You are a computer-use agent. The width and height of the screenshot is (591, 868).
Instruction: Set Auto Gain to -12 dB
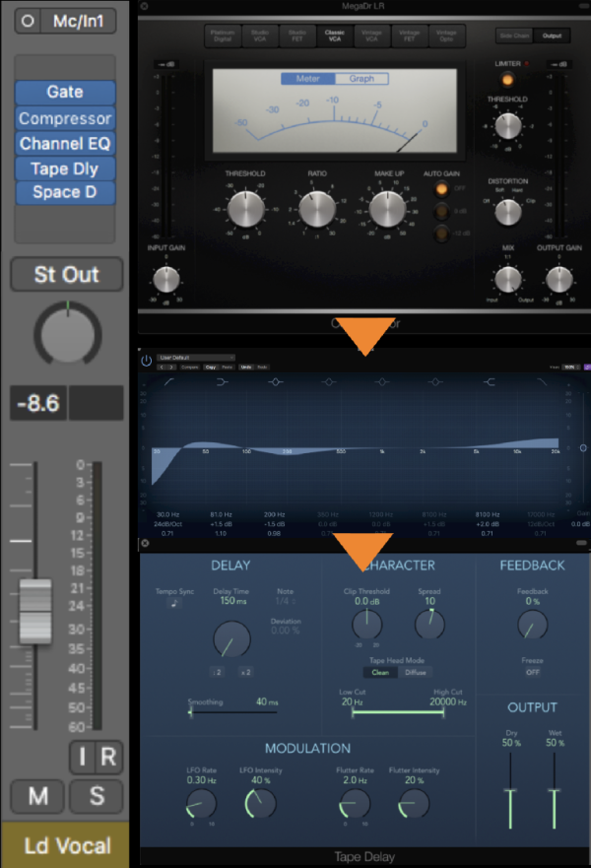tap(441, 234)
